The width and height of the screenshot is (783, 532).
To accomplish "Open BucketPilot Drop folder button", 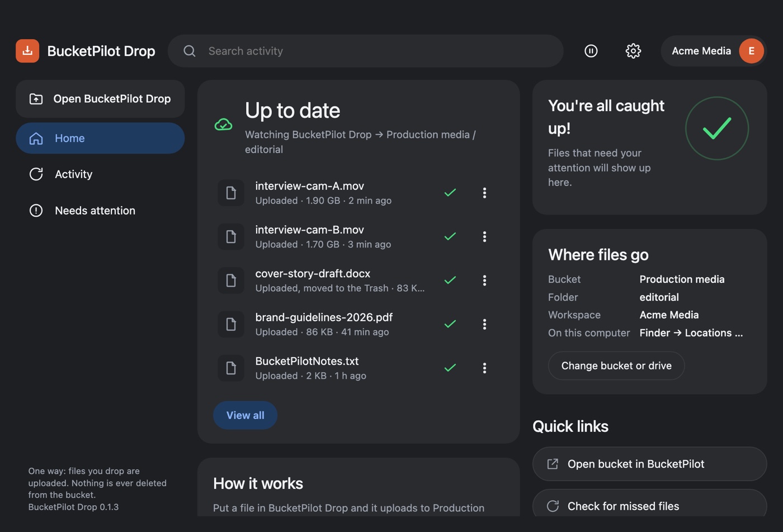I will click(100, 98).
